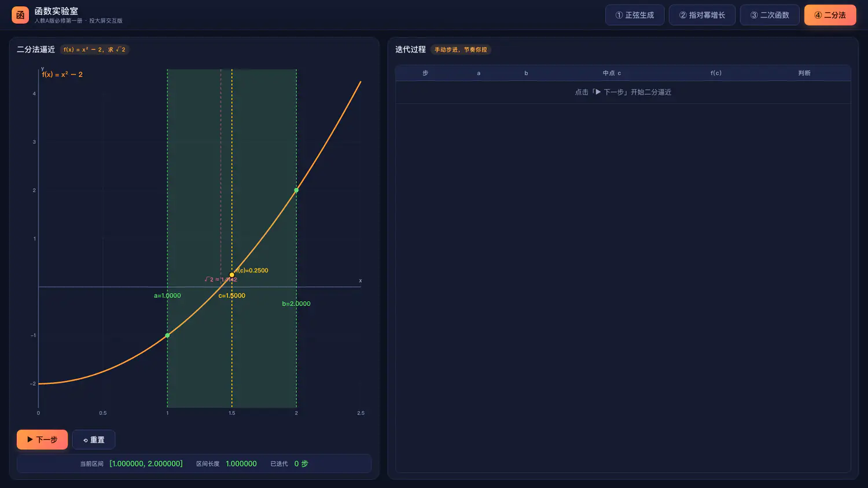The image size is (868, 488).
Task: Open the ② 指对幂增长 tab
Action: point(702,15)
